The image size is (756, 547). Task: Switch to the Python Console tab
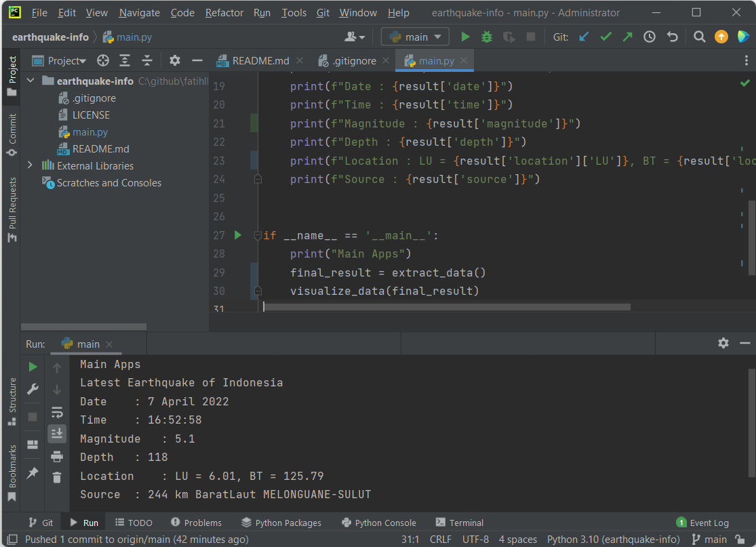click(x=378, y=523)
